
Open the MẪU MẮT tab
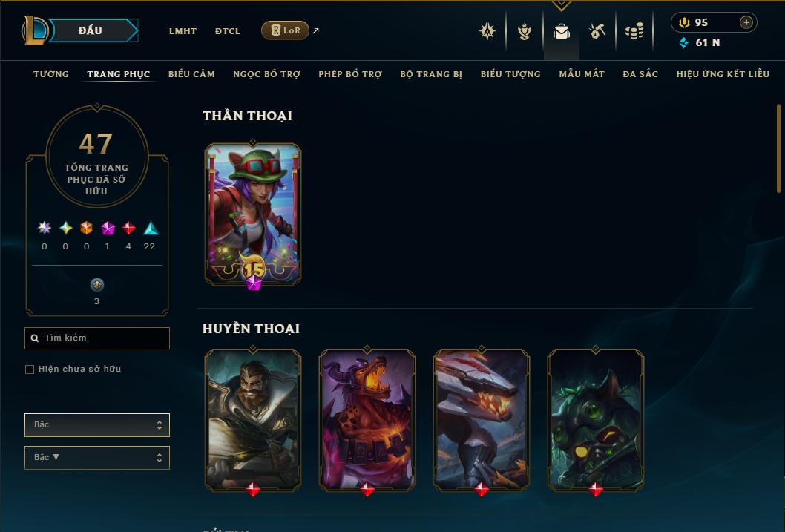point(582,74)
